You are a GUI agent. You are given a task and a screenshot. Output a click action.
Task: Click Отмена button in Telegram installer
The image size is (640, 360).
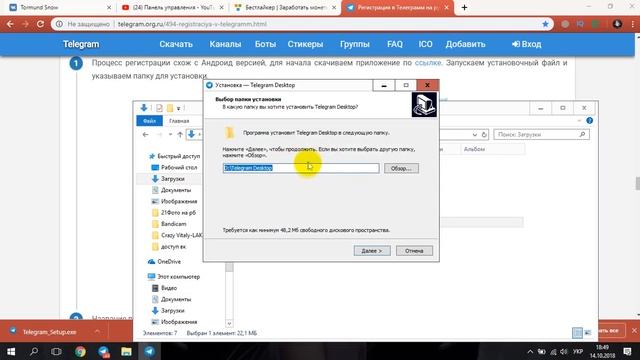click(414, 251)
